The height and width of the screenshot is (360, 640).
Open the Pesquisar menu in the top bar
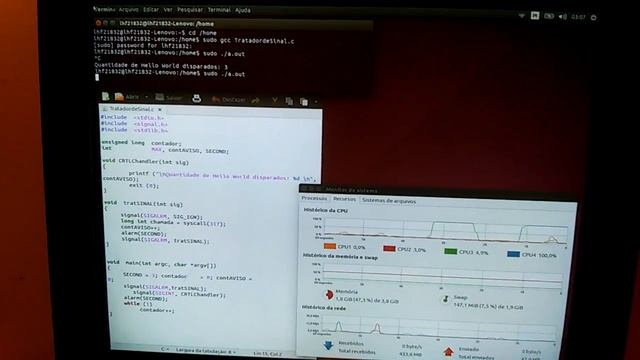[190, 9]
